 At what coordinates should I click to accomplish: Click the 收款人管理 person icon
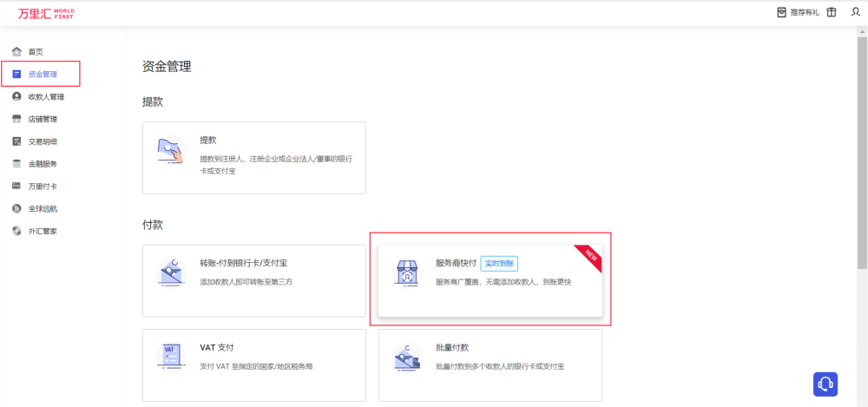[16, 97]
